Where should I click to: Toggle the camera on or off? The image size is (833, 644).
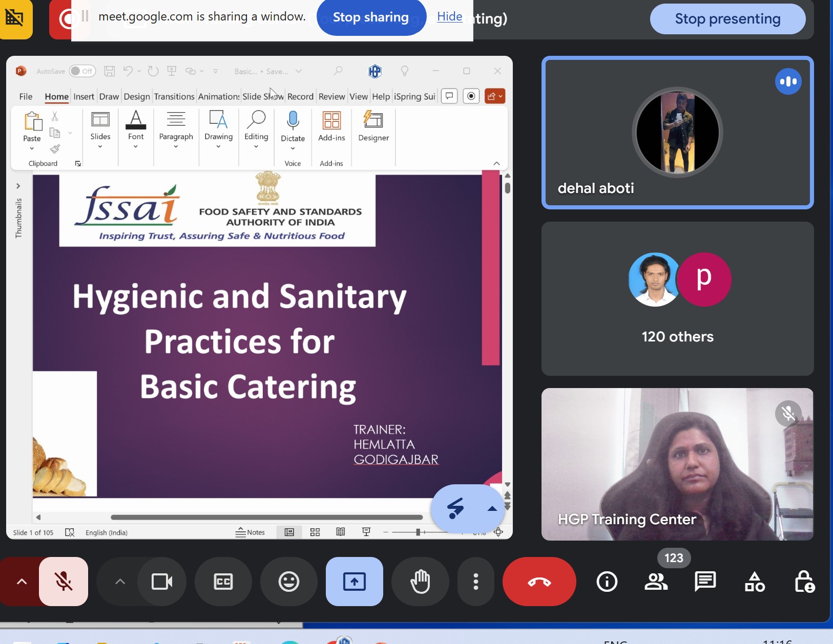(162, 582)
